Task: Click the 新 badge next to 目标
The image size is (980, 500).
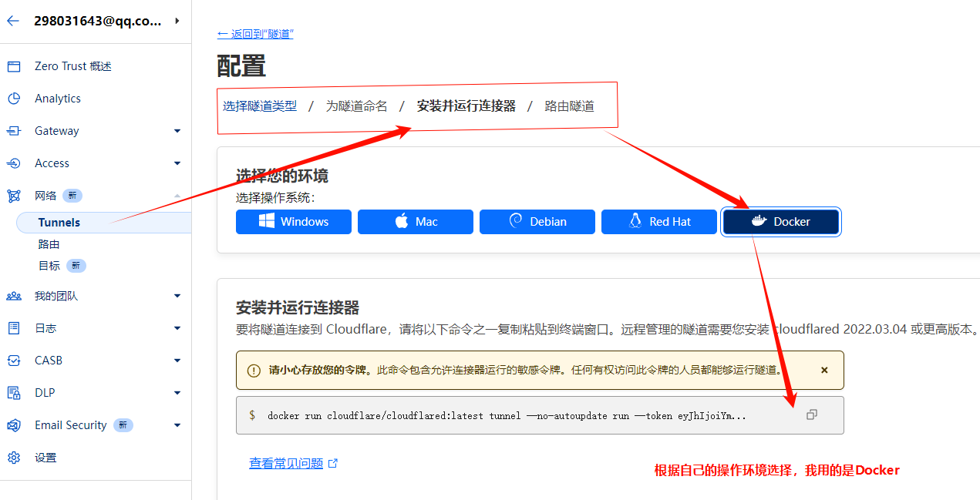Action: click(x=76, y=266)
